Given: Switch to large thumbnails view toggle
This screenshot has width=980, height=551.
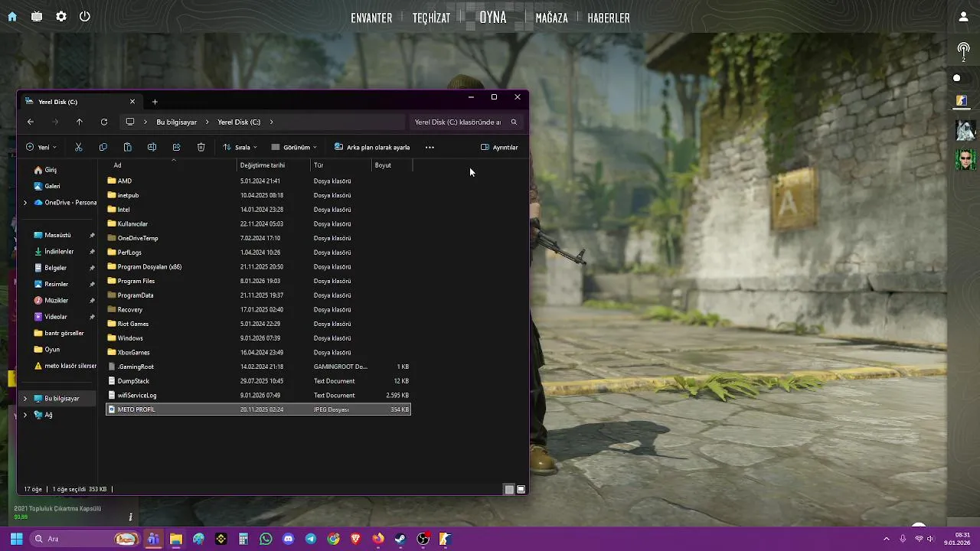Looking at the screenshot, I should [521, 489].
